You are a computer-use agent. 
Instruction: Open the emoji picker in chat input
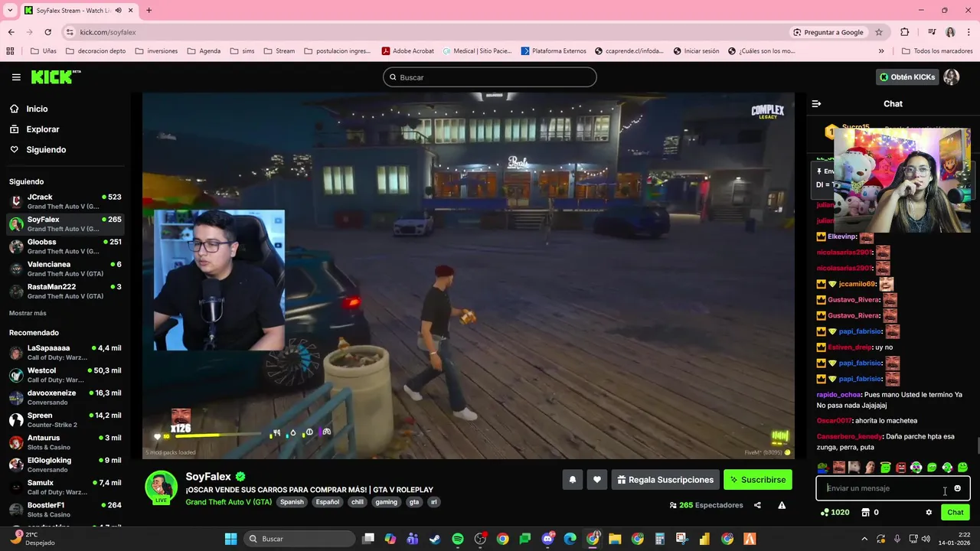click(957, 488)
